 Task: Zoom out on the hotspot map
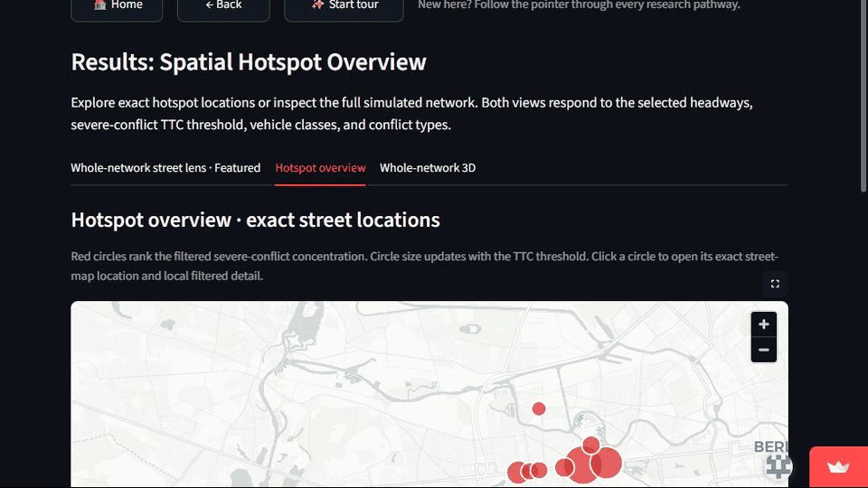[764, 350]
